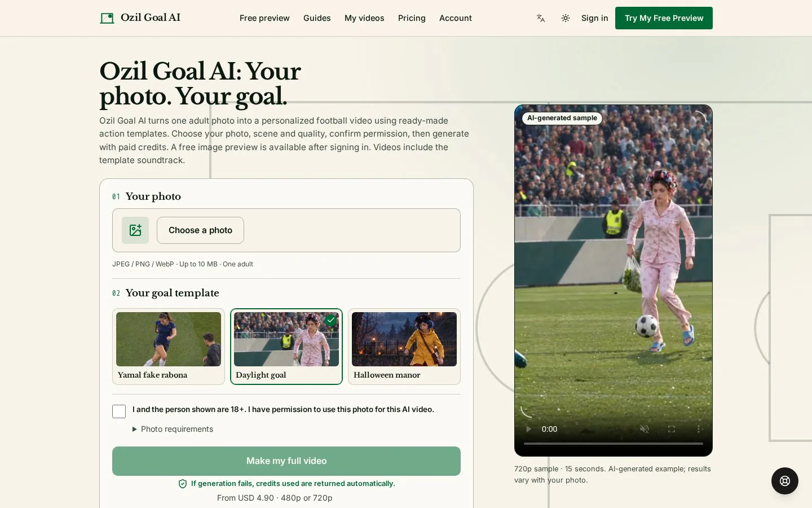
Task: Open the Free preview nav item
Action: point(264,18)
